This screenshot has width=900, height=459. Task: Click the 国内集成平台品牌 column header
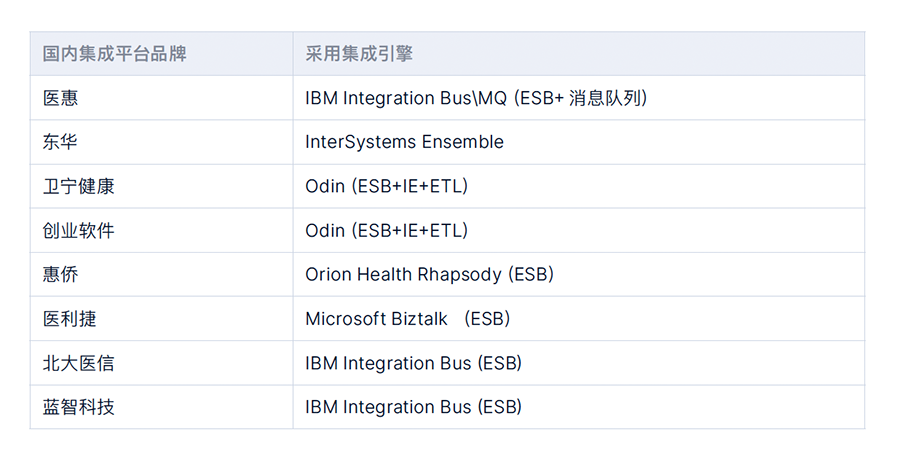(161, 54)
